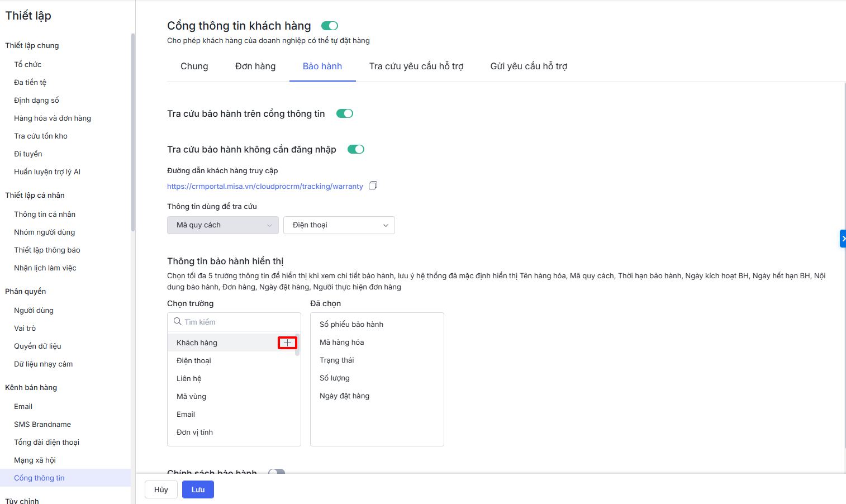Image resolution: width=846 pixels, height=504 pixels.
Task: Add Khách hàng field with plus icon
Action: tap(287, 343)
